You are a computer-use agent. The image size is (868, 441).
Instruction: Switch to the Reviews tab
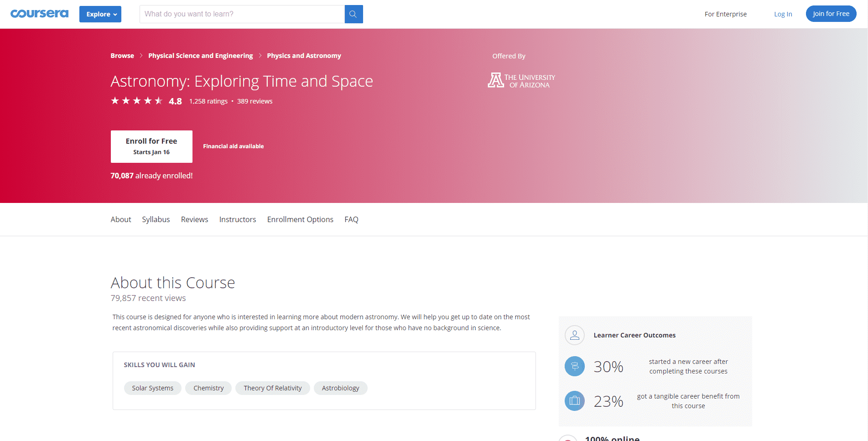click(194, 219)
